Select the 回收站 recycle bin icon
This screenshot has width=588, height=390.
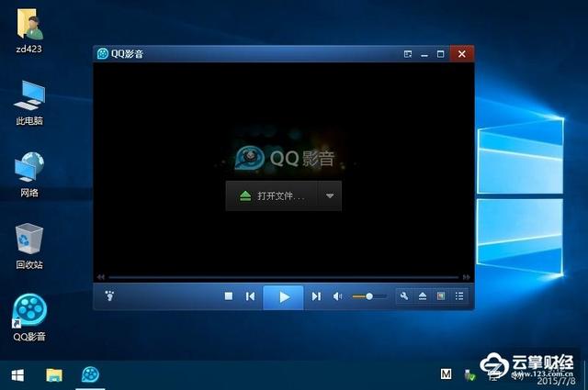tap(29, 247)
